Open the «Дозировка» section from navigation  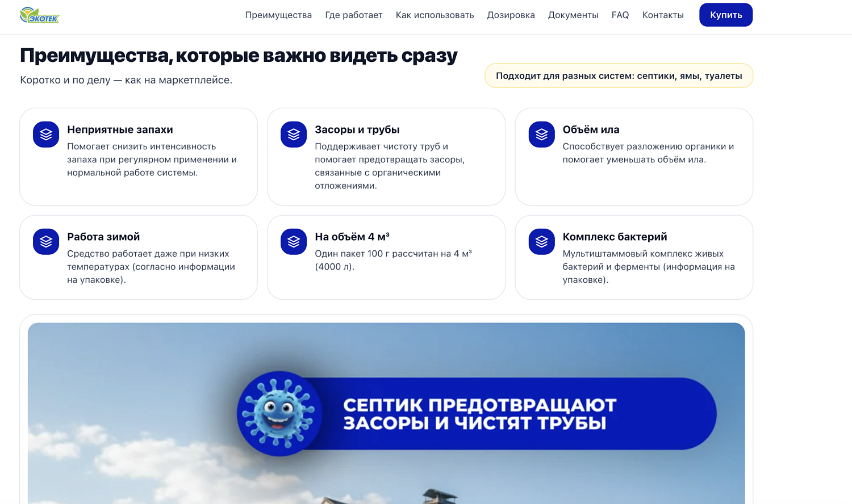pos(511,15)
